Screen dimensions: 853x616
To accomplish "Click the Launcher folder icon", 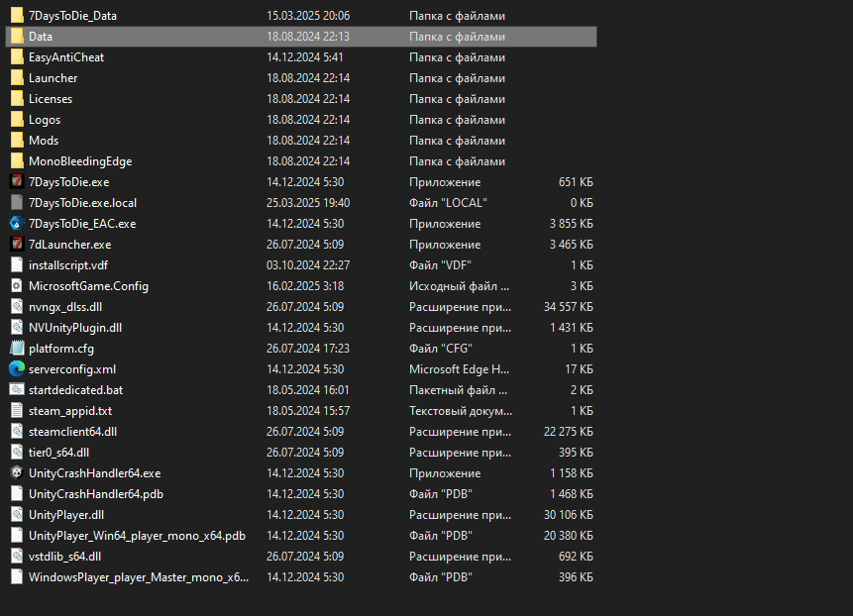I will pos(17,78).
